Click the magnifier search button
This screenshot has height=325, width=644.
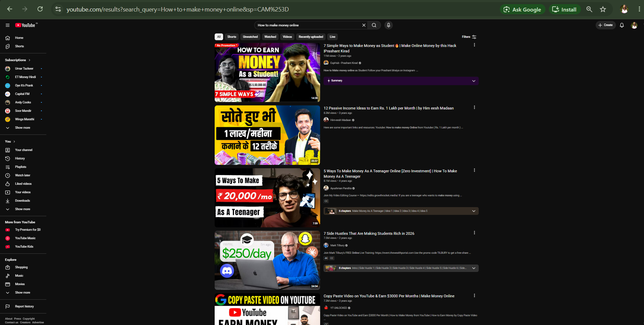tap(374, 25)
